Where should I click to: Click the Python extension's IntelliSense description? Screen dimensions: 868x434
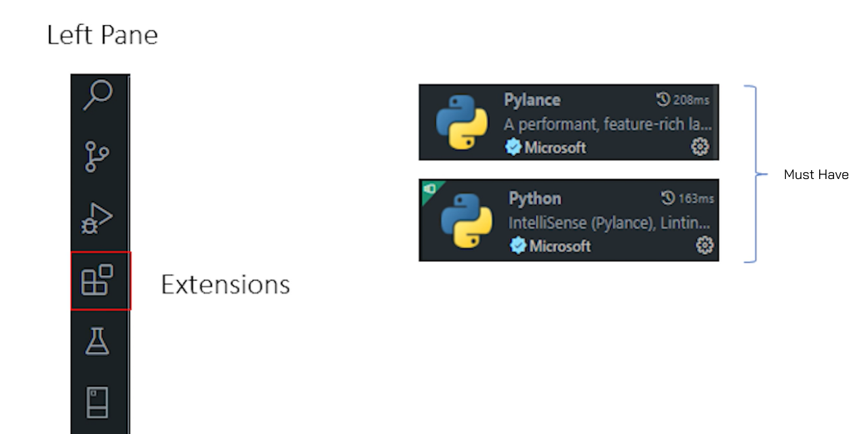click(610, 223)
